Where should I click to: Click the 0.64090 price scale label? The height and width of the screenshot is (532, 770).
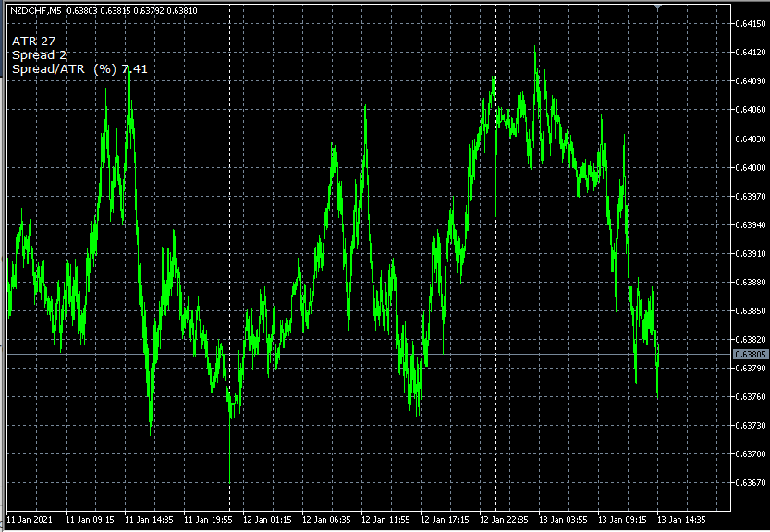click(x=751, y=81)
